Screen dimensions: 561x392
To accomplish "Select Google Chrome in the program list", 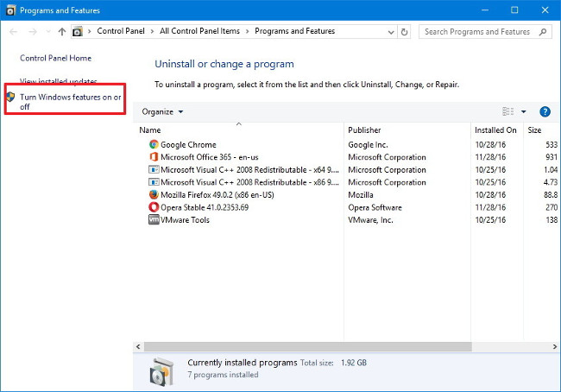I will tap(188, 145).
